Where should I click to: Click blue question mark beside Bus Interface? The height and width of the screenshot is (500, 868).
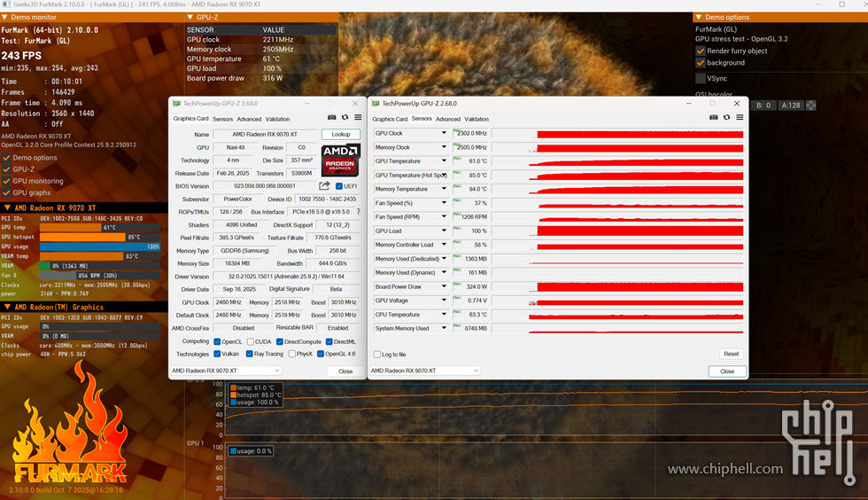[x=358, y=212]
